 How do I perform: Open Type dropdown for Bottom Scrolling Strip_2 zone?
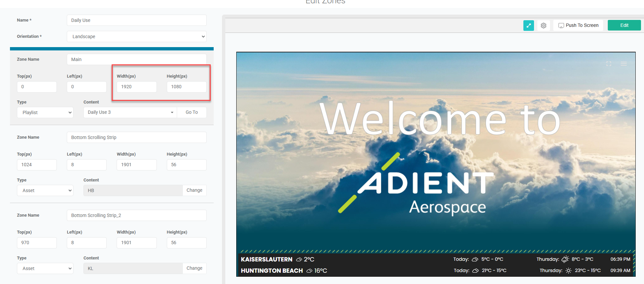[x=45, y=268]
